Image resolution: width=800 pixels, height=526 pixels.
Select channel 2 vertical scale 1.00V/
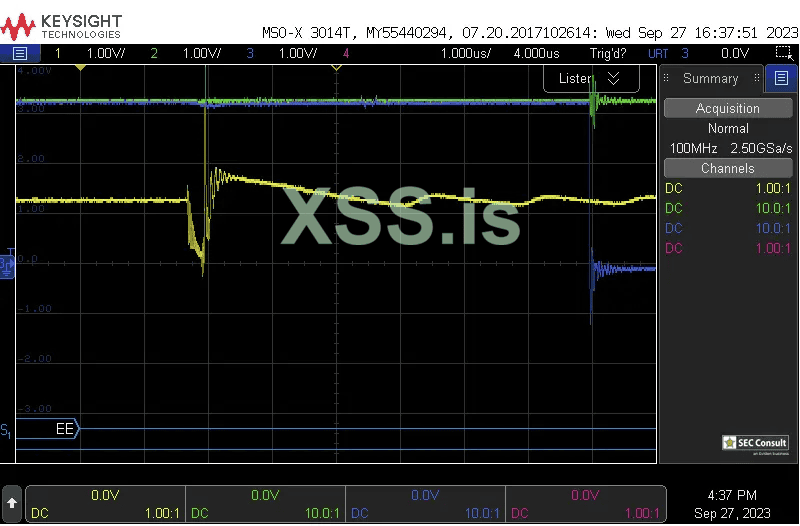(x=202, y=53)
